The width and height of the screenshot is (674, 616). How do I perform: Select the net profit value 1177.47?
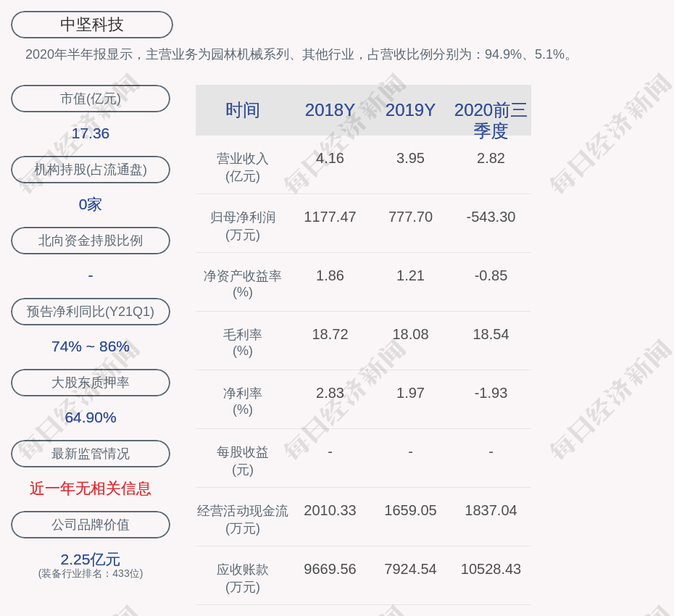330,217
